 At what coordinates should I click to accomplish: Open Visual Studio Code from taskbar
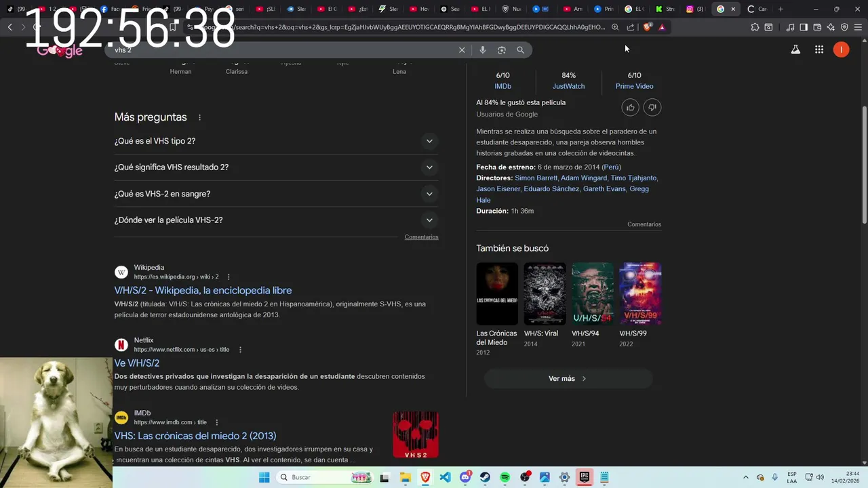tap(445, 477)
